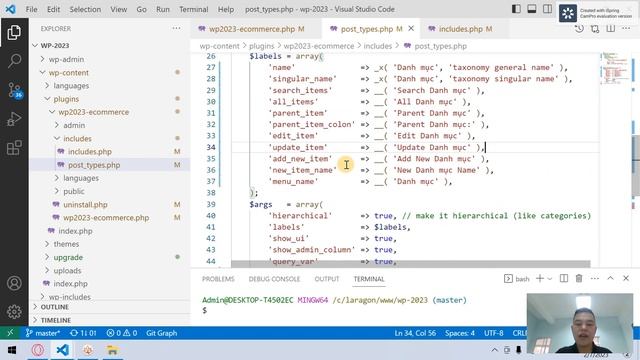Viewport: 640px width, 360px height.
Task: Open the File menu
Action: [x=31, y=9]
